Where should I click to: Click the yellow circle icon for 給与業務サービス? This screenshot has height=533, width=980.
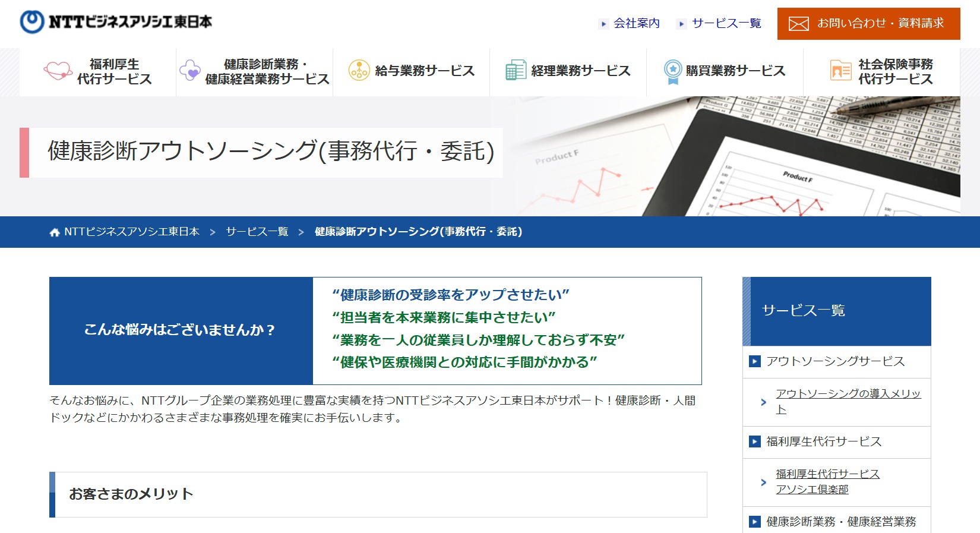point(359,71)
